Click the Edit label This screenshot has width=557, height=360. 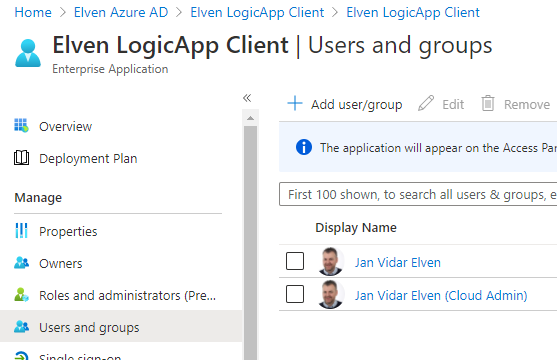click(453, 104)
